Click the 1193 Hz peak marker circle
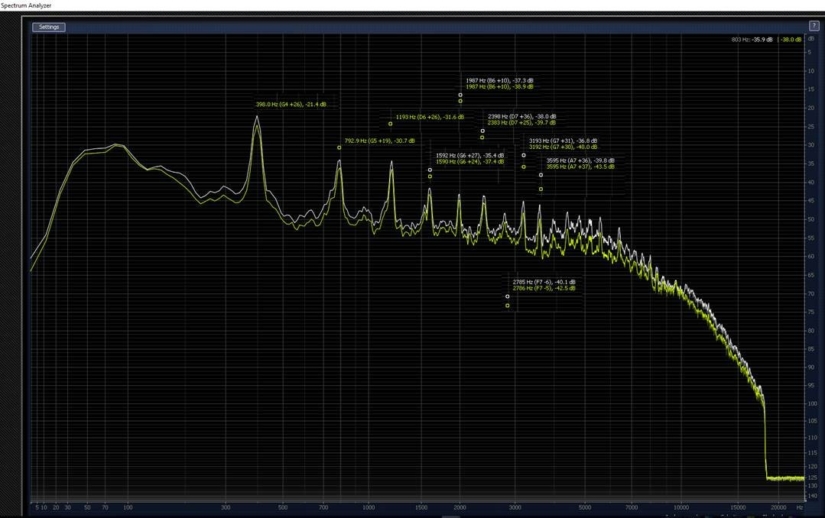This screenshot has height=518, width=825. (390, 124)
